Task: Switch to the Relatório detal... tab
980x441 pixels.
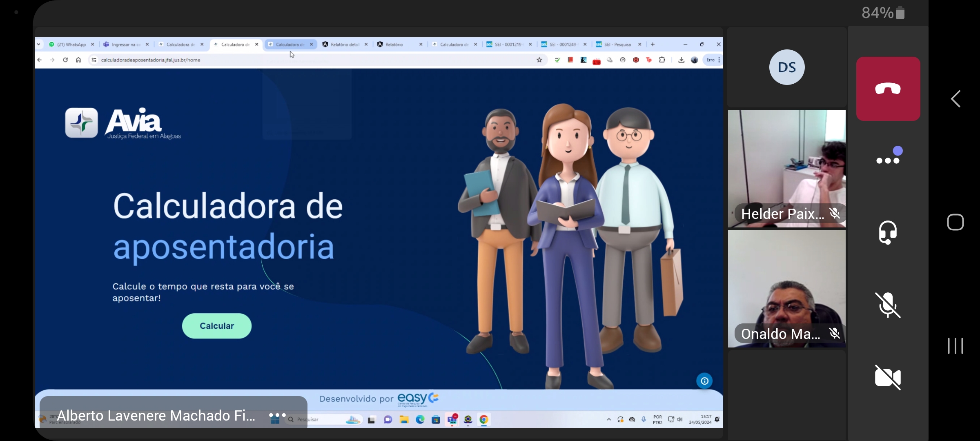Action: coord(345,45)
